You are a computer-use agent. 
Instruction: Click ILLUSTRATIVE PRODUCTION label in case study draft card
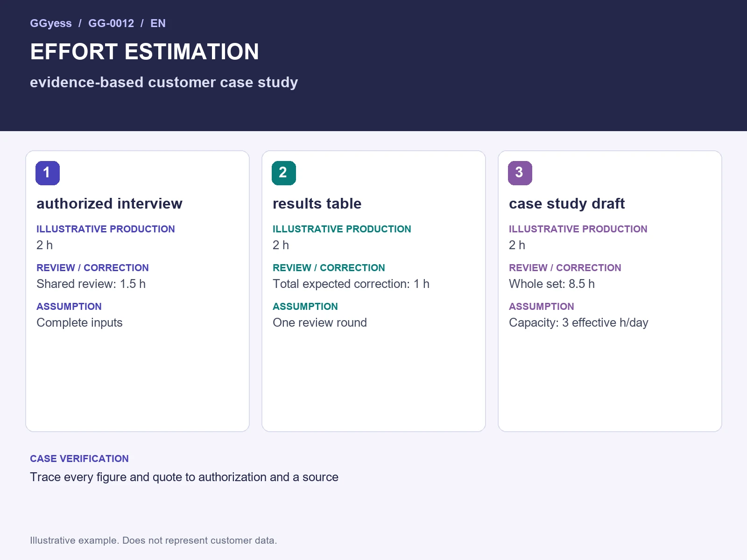pos(578,229)
